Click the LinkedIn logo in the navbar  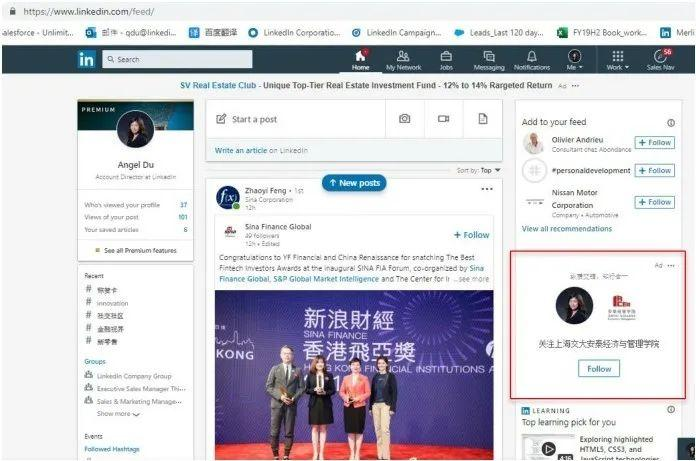tap(86, 59)
